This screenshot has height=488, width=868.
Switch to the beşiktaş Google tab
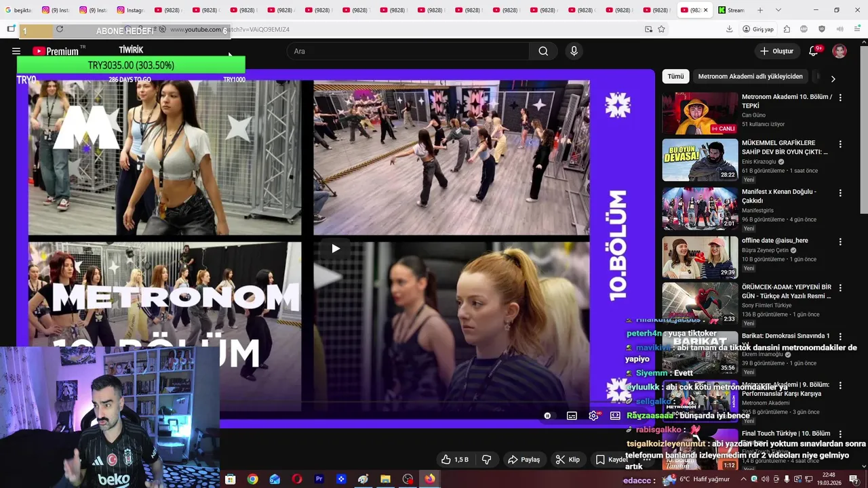coord(18,10)
